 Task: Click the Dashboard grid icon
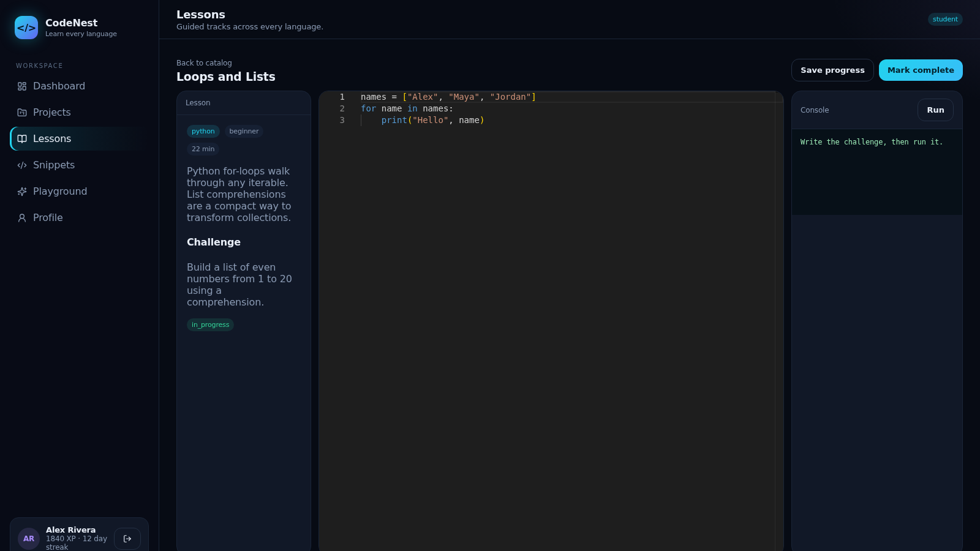[22, 86]
